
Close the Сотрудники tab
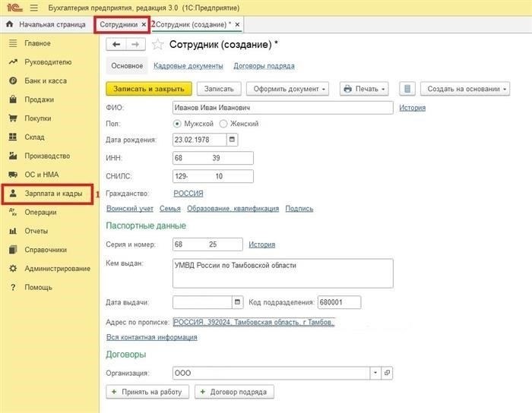(x=144, y=24)
